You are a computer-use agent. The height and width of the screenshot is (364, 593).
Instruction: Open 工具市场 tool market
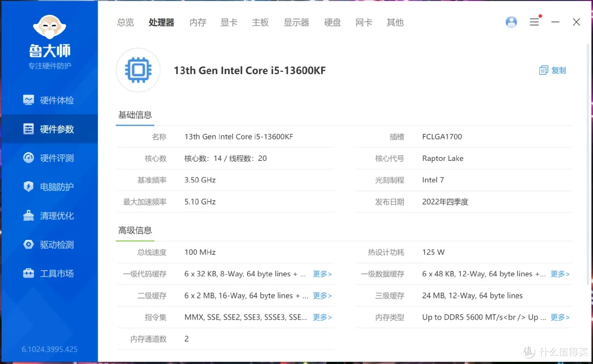(49, 273)
